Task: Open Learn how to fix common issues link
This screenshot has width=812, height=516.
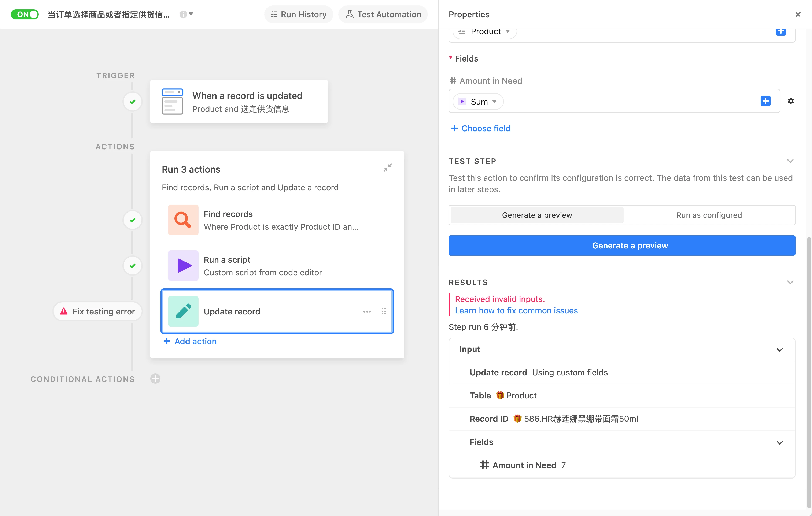Action: click(516, 311)
